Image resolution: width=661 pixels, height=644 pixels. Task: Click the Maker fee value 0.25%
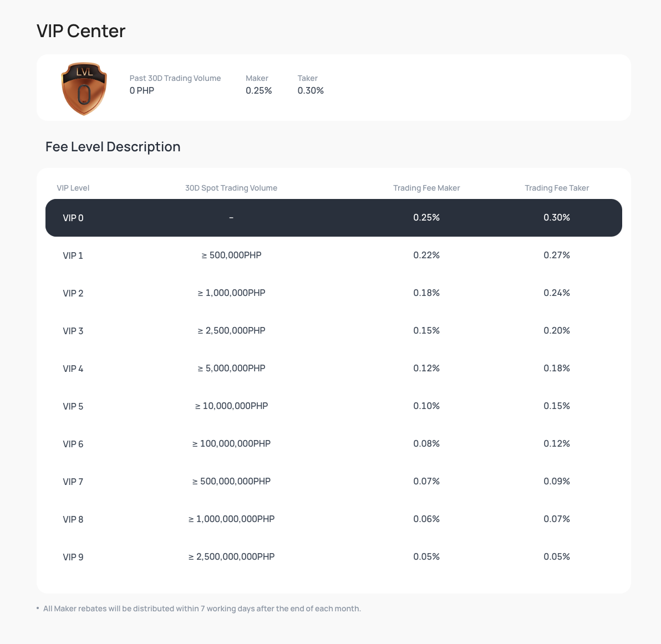(x=259, y=90)
